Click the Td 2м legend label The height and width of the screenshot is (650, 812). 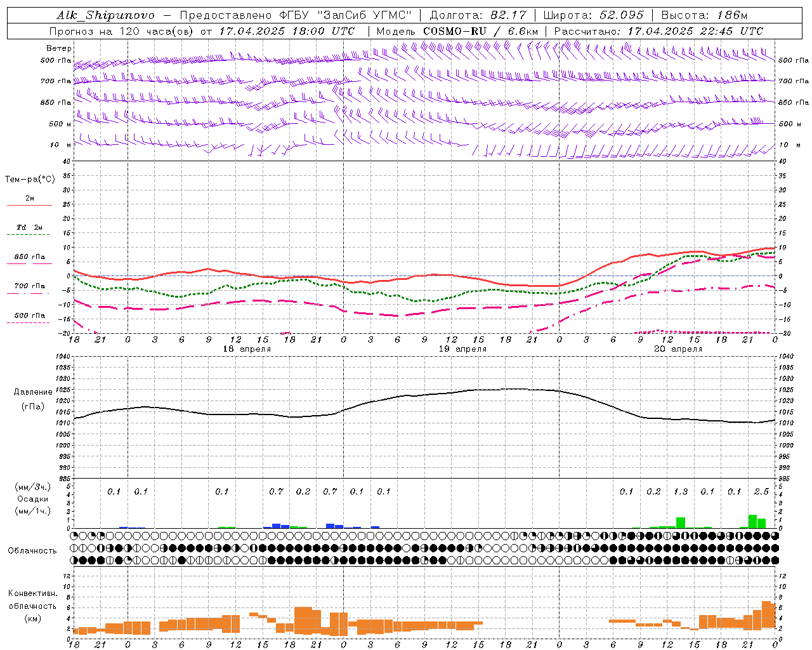click(30, 227)
